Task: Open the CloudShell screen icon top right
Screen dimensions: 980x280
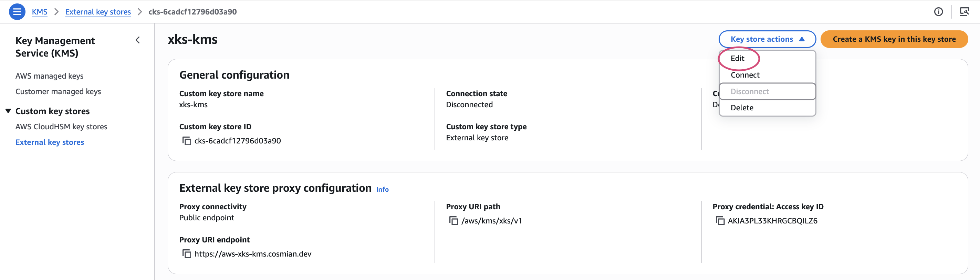Action: point(964,12)
